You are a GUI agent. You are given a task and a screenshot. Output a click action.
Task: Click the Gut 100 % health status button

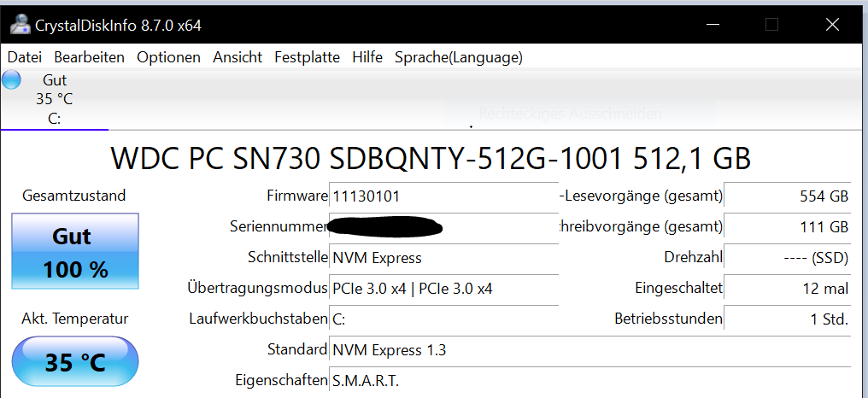click(x=75, y=252)
